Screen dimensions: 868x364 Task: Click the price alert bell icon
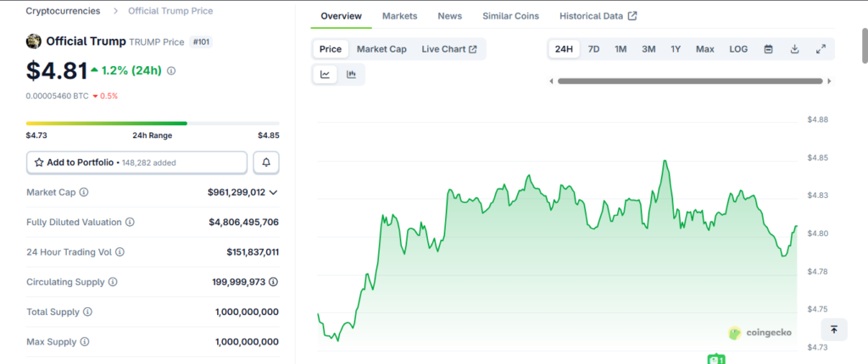pos(266,162)
